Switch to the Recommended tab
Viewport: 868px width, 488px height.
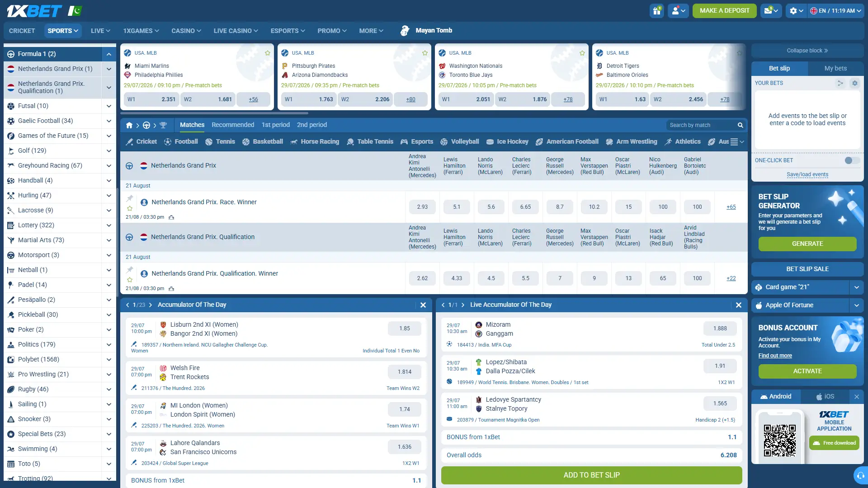pos(233,125)
